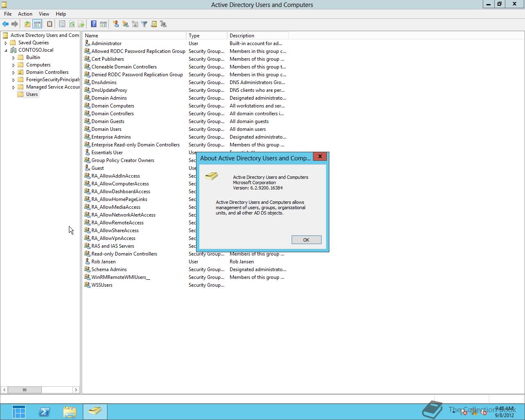Click the Export List toolbar icon

point(81,24)
